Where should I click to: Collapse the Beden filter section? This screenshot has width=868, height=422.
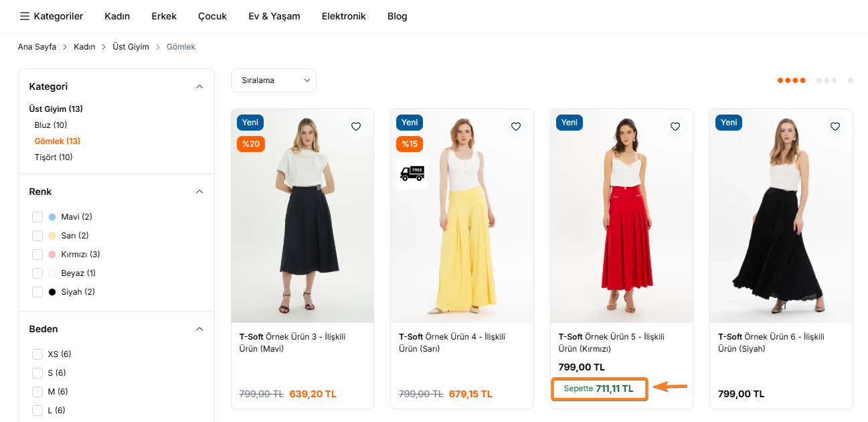[x=199, y=329]
